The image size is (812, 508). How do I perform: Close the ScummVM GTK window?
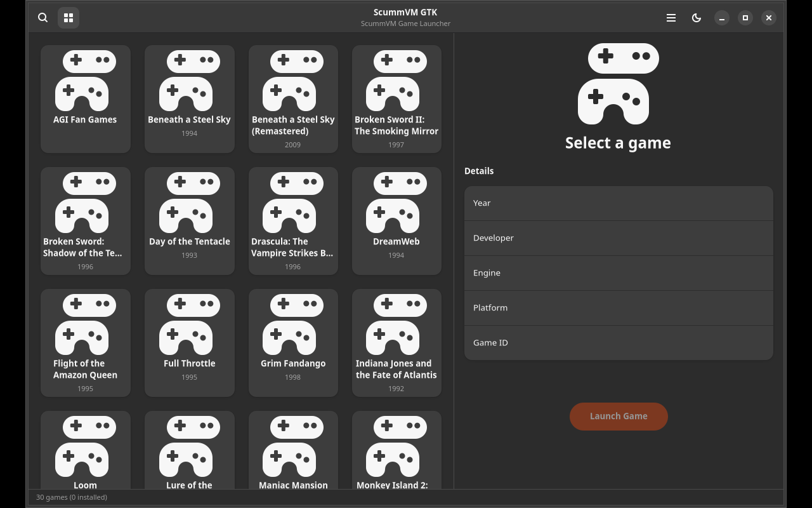pyautogui.click(x=769, y=18)
